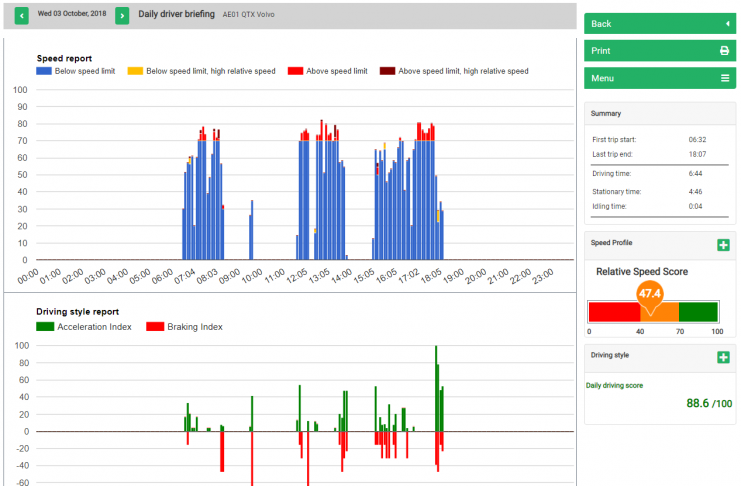The image size is (741, 486).
Task: Click the green zone of speed score bar
Action: (698, 311)
